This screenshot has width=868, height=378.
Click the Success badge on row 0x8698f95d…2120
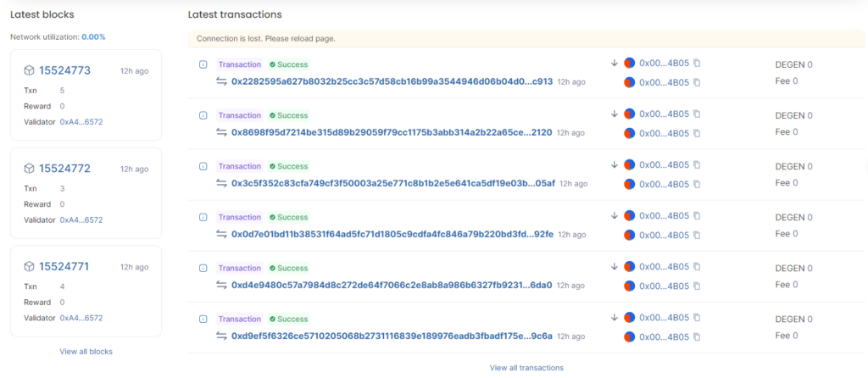[288, 115]
